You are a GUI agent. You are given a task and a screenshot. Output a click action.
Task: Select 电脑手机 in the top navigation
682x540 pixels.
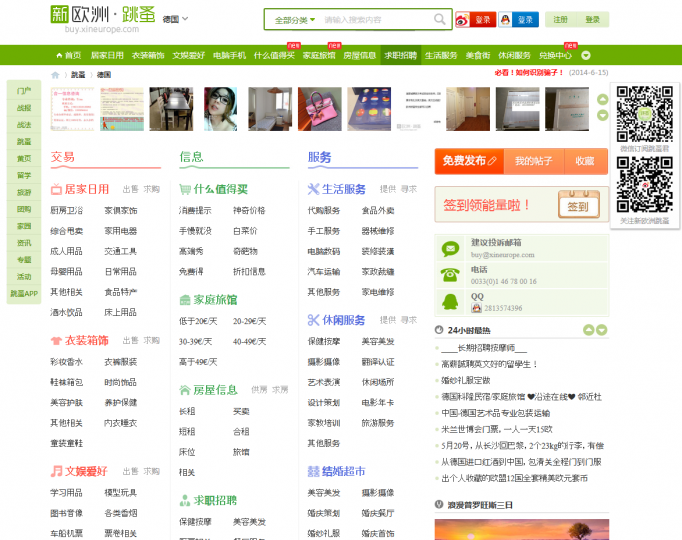pyautogui.click(x=229, y=55)
